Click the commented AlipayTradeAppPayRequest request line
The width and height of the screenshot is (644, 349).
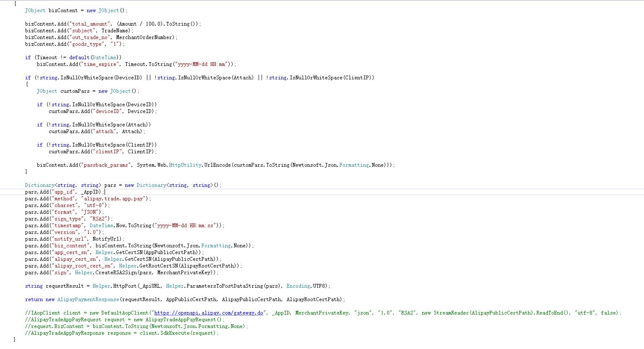point(125,320)
